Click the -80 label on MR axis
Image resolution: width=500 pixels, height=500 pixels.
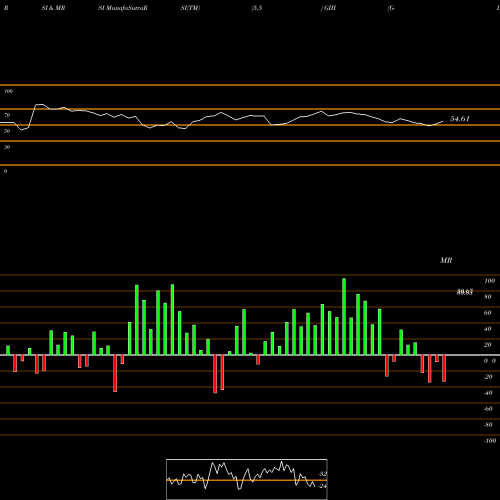(488, 425)
